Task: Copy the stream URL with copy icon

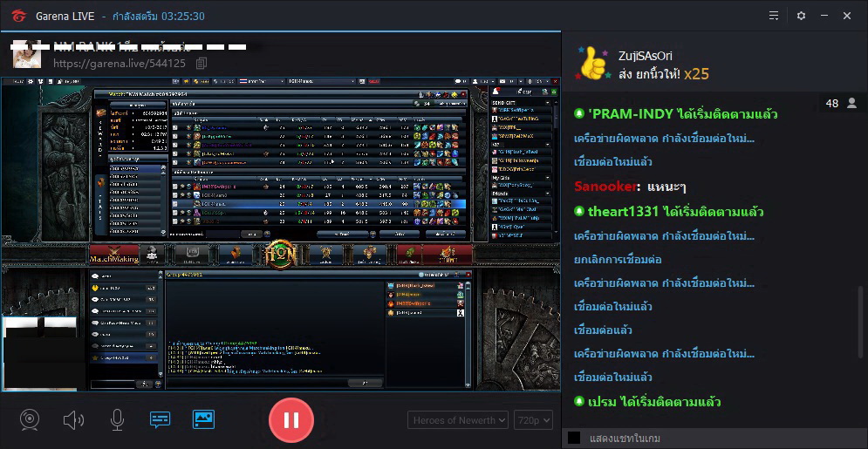Action: 202,63
